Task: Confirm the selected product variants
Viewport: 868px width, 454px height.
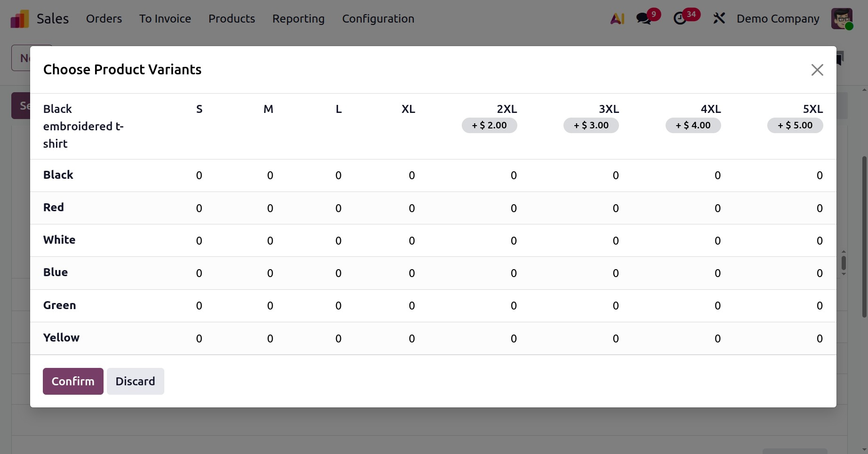Action: pos(73,381)
